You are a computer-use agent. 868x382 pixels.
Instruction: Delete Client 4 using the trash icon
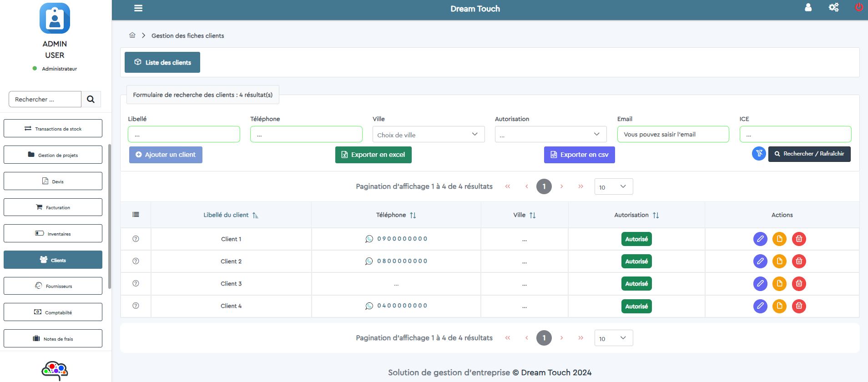[799, 306]
